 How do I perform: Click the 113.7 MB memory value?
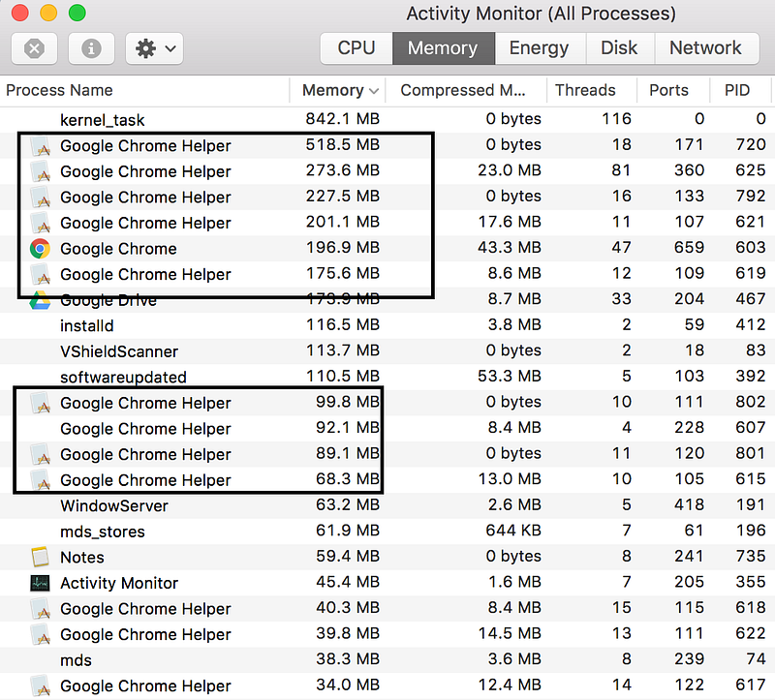[x=343, y=350]
